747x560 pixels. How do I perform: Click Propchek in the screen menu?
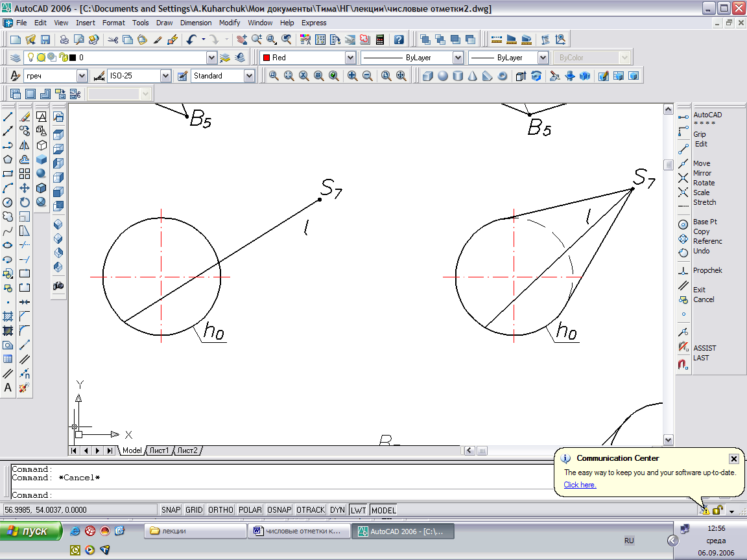click(x=707, y=270)
